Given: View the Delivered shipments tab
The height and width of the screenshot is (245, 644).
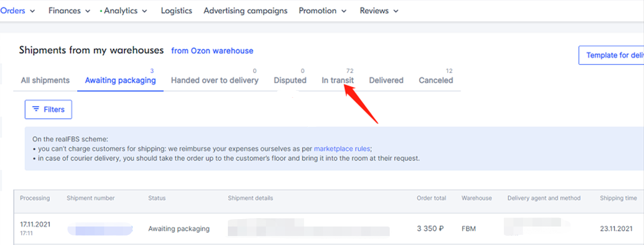Looking at the screenshot, I should [386, 80].
